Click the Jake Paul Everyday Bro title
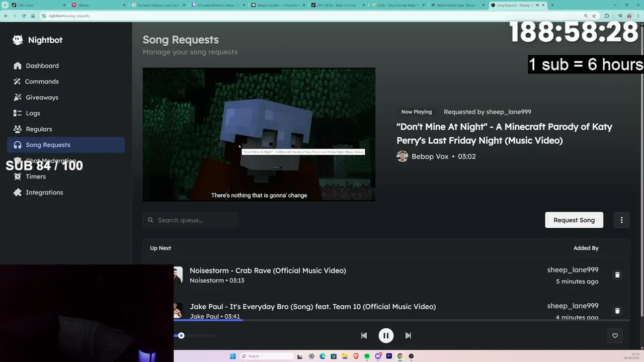Viewport: 644px width, 362px height. point(312,307)
